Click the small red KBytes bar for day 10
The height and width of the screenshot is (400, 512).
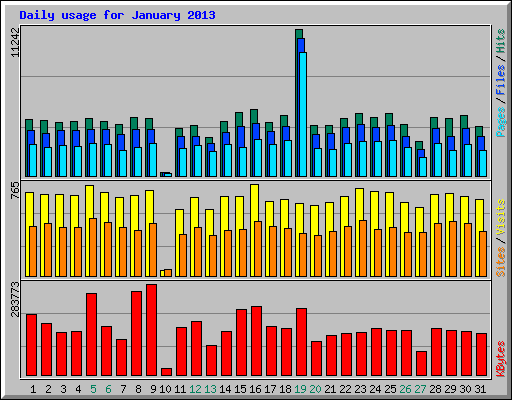pos(166,372)
